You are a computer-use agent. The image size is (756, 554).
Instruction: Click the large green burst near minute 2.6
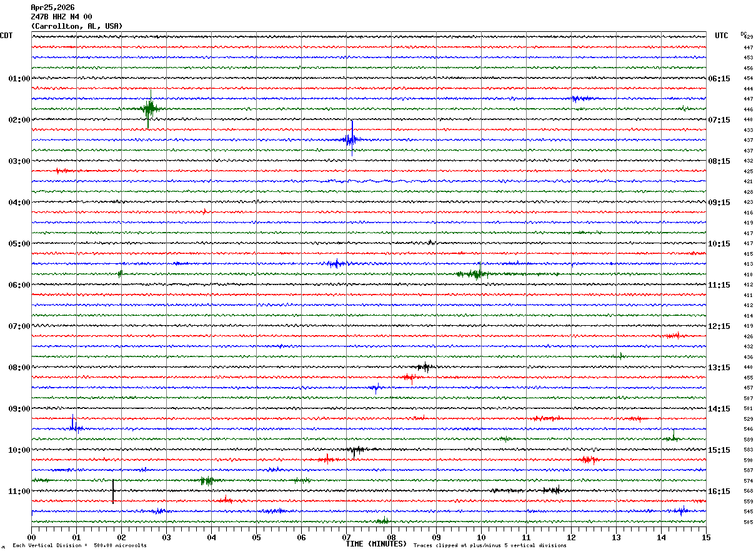pyautogui.click(x=149, y=109)
